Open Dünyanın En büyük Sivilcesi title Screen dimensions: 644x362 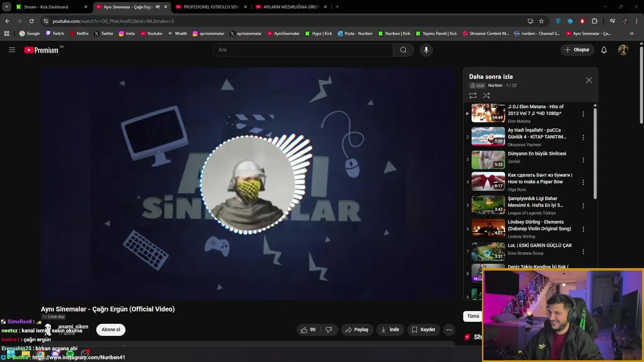[537, 153]
